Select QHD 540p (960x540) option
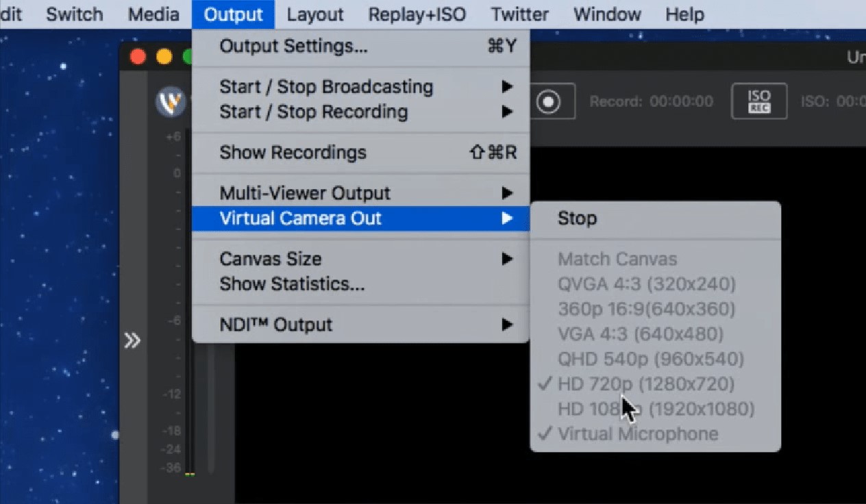 tap(656, 359)
